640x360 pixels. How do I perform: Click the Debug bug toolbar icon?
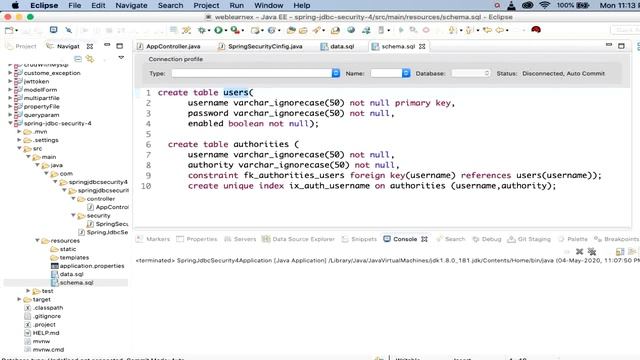pos(201,30)
